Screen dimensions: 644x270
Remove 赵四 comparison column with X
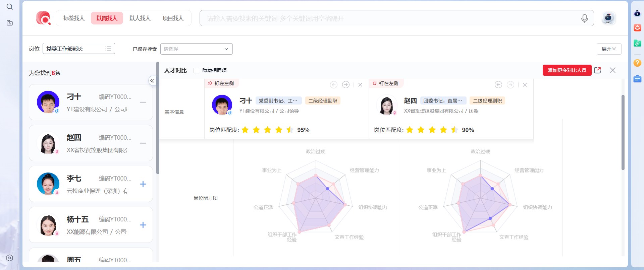[x=525, y=85]
